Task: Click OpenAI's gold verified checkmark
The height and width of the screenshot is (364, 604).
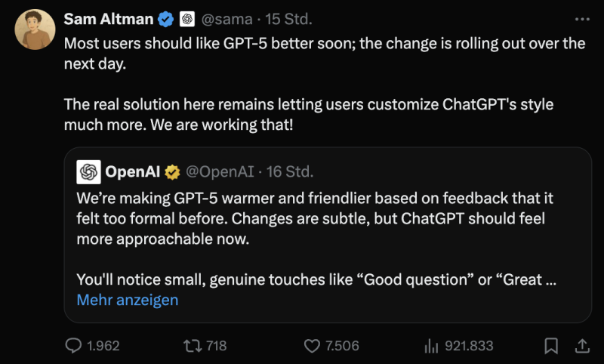Action: click(173, 172)
